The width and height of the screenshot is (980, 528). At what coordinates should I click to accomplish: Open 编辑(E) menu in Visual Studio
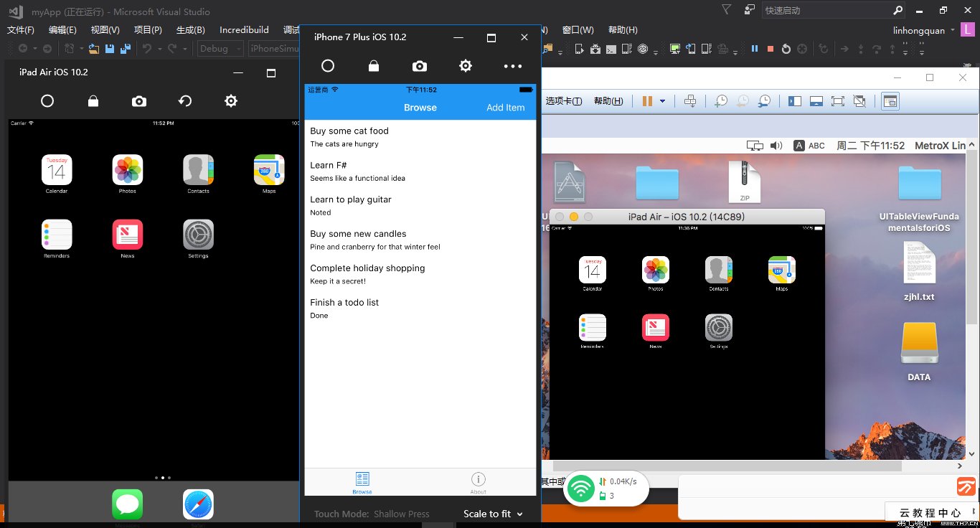click(62, 30)
